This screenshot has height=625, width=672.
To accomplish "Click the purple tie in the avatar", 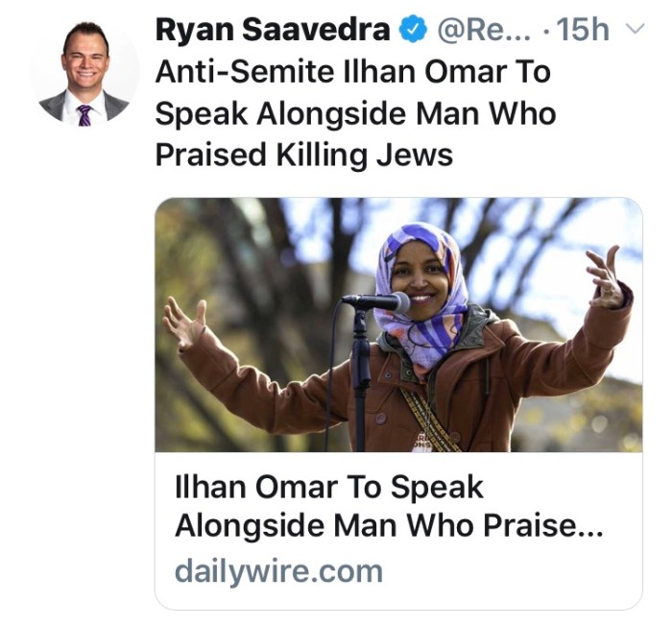I will pos(84,114).
